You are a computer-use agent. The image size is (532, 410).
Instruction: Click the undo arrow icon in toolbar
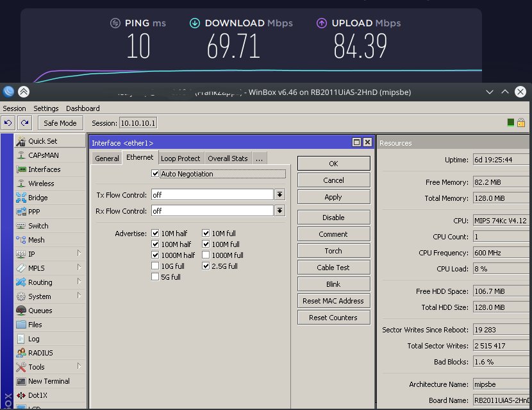point(8,123)
